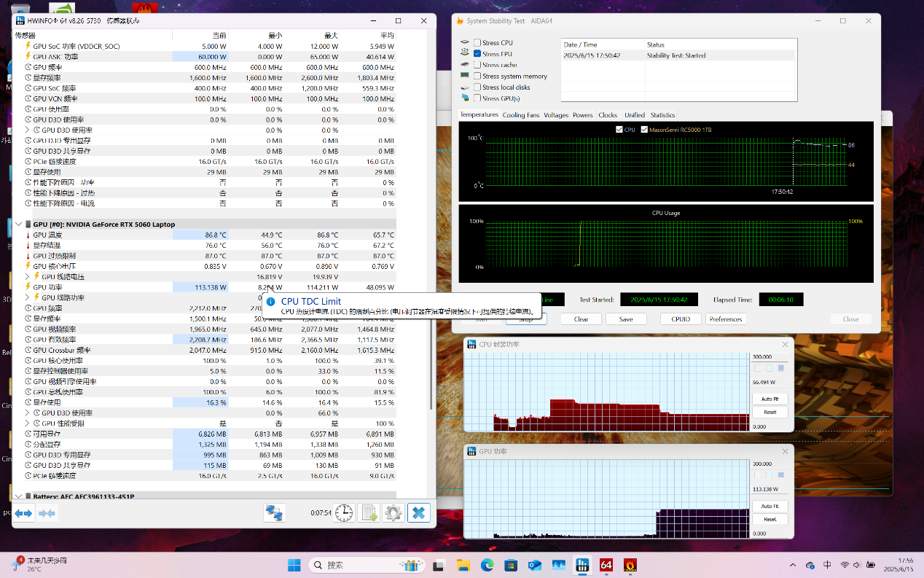Click the info icon in CPU TDC Limit tooltip
The image size is (924, 578).
[270, 302]
